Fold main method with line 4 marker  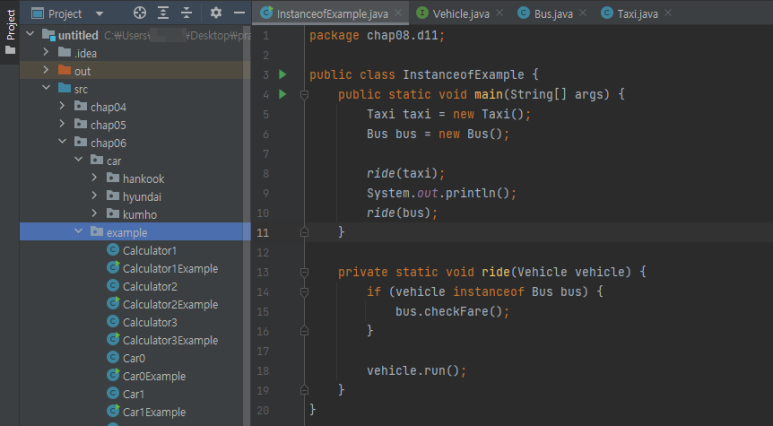click(x=304, y=94)
